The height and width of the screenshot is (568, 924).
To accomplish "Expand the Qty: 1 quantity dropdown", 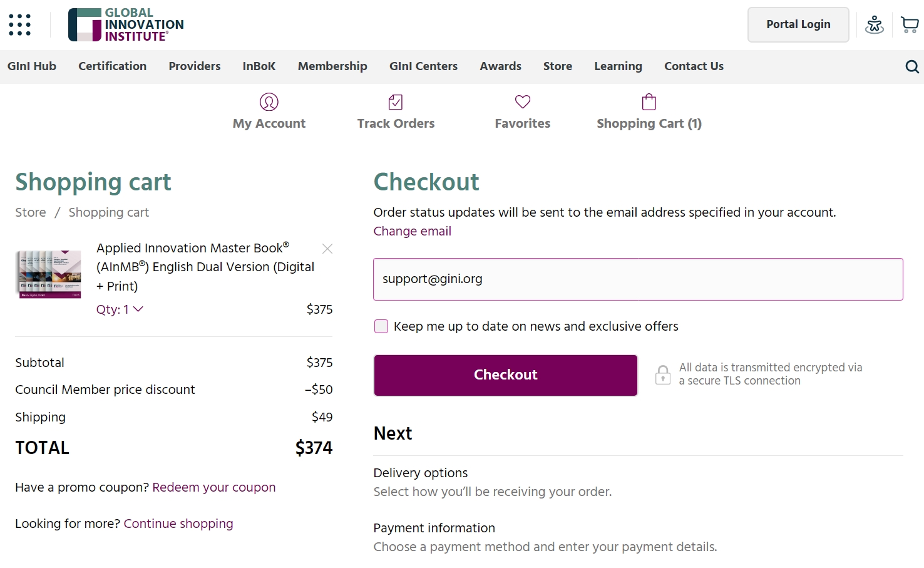I will 120,309.
